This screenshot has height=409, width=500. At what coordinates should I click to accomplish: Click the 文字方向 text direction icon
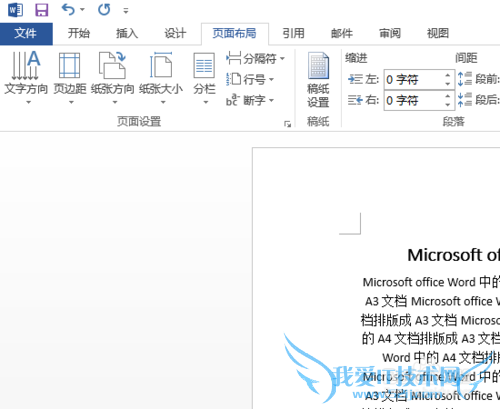[x=26, y=65]
